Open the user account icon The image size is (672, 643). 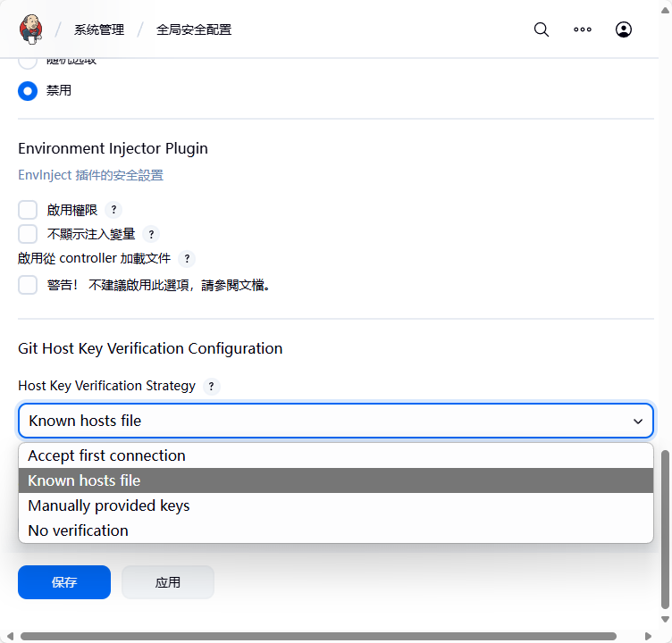(624, 29)
